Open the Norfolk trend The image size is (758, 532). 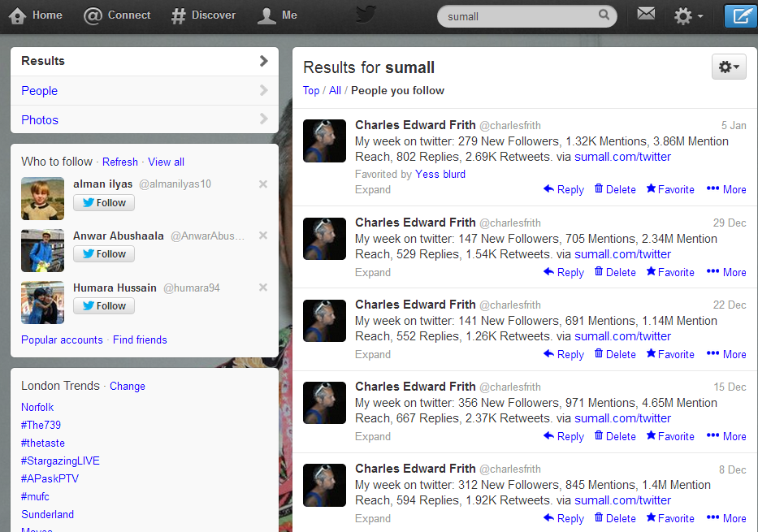(37, 408)
